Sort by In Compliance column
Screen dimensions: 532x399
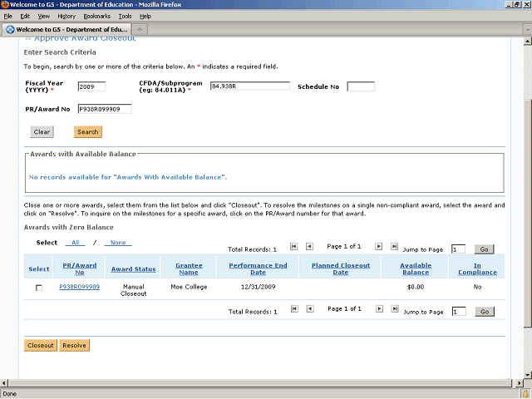pos(477,268)
